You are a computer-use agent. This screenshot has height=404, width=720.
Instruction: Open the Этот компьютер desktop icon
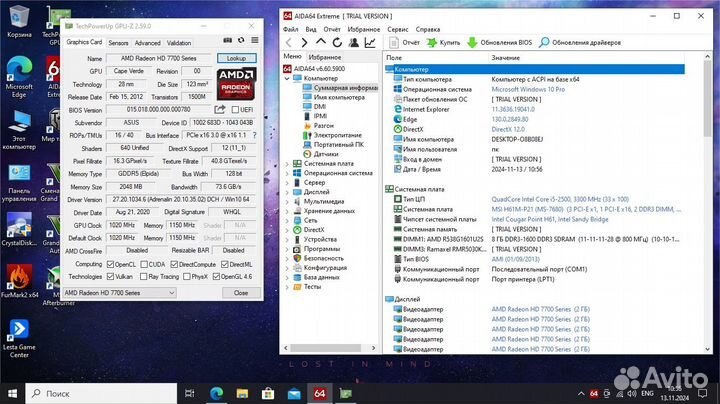coord(19,130)
